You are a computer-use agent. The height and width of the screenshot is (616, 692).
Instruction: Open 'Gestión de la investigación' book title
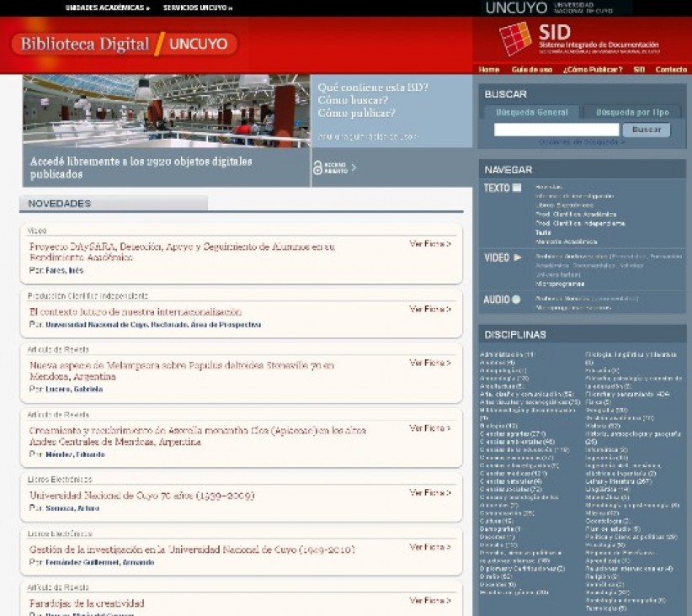192,550
